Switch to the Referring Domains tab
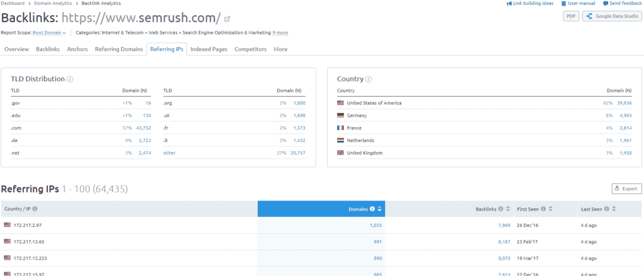Image resolution: width=644 pixels, height=276 pixels. [x=119, y=49]
